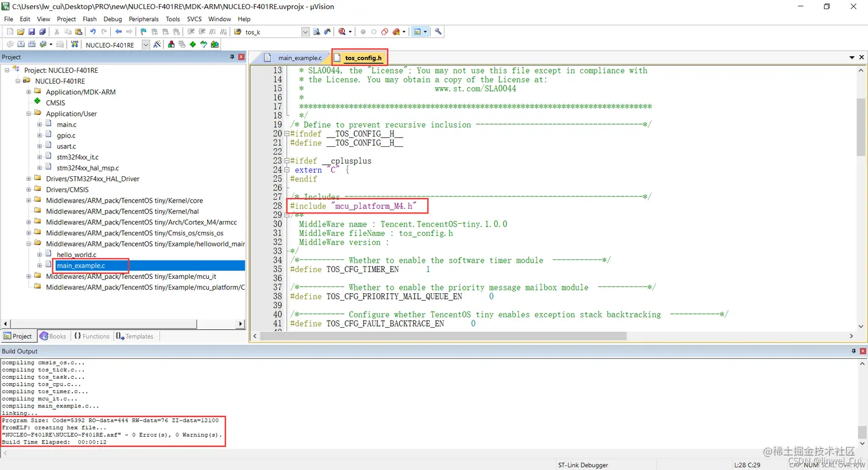Click the Batch Build toolbar icon
This screenshot has height=470, width=868.
[x=42, y=44]
